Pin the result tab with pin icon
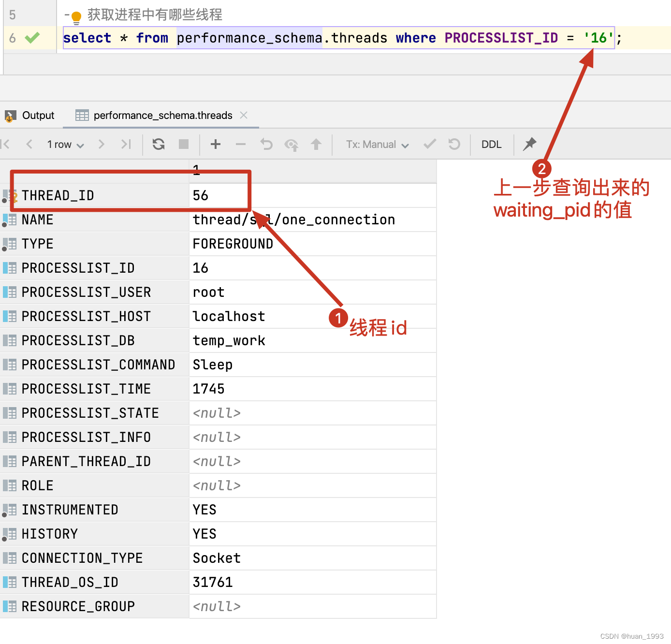The image size is (671, 644). pos(530,144)
